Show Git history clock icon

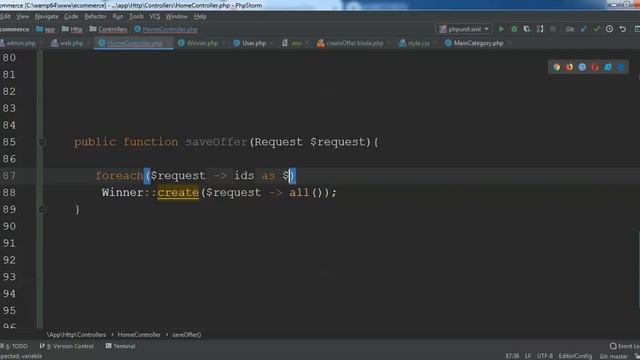[609, 29]
